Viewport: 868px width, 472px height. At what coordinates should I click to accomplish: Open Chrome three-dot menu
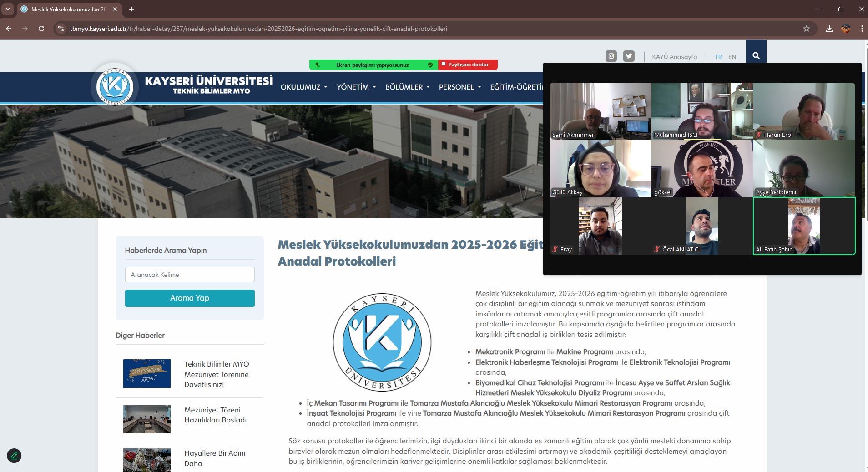(x=862, y=29)
